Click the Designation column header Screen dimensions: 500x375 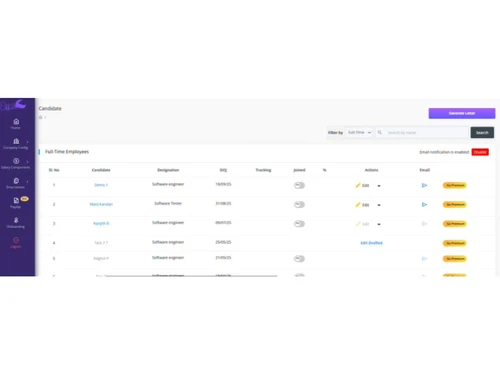tap(168, 170)
